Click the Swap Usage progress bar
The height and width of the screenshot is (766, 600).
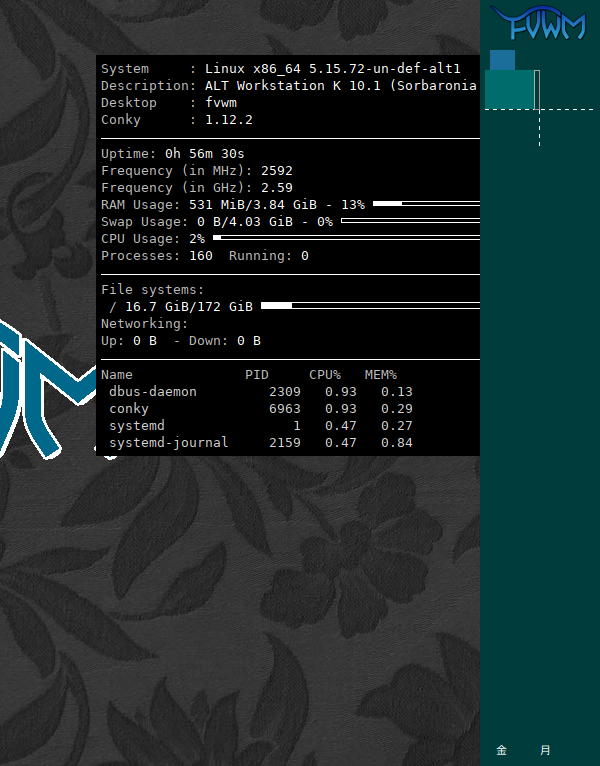coord(410,221)
